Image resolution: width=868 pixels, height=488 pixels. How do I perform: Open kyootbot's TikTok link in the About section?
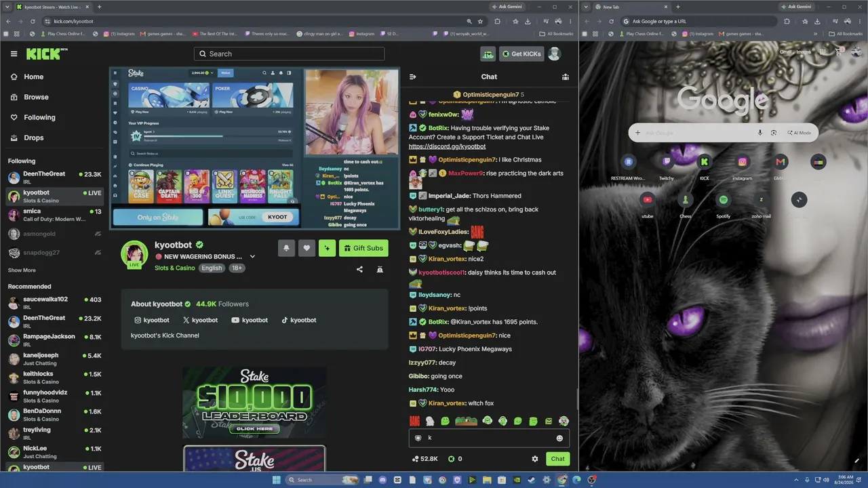pyautogui.click(x=298, y=320)
